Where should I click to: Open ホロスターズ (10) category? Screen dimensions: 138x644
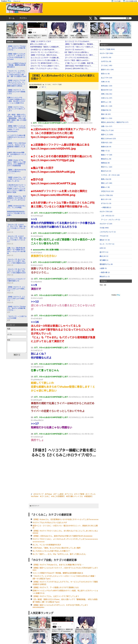[x=106, y=224]
